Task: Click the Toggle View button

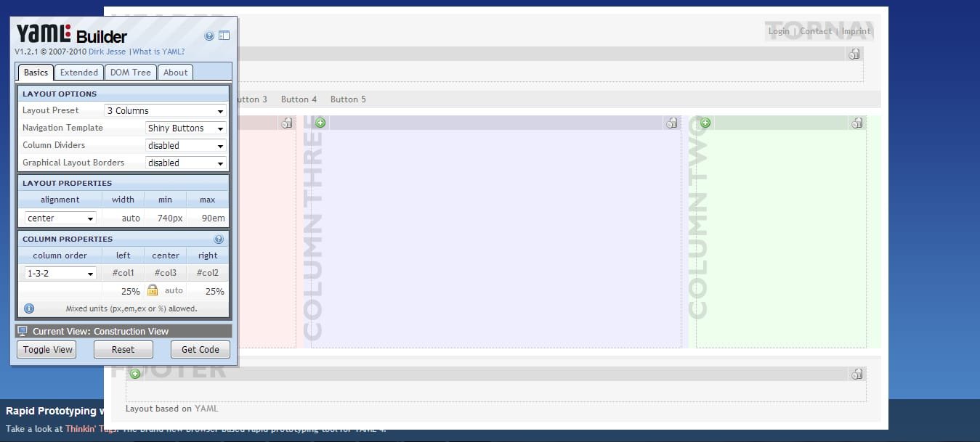Action: pyautogui.click(x=48, y=350)
